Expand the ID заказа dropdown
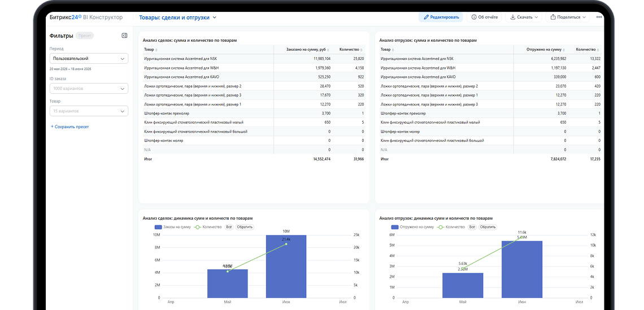This screenshot has width=644, height=310. click(89, 89)
